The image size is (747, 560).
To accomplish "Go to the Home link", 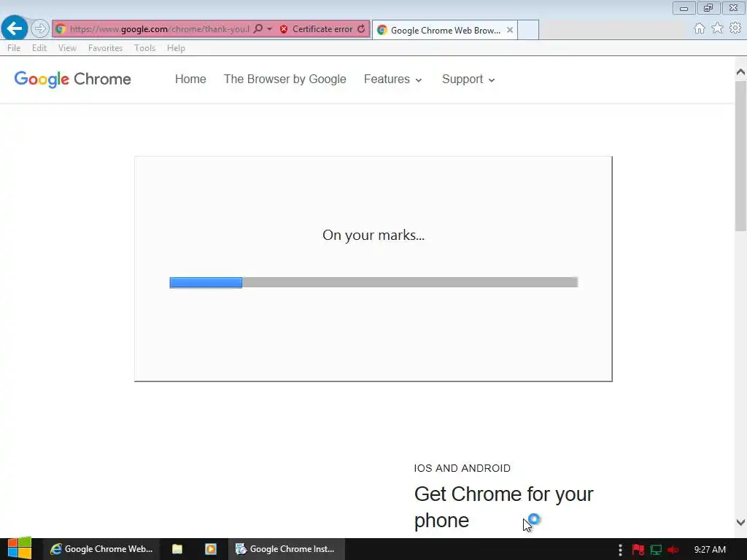I will click(x=190, y=79).
